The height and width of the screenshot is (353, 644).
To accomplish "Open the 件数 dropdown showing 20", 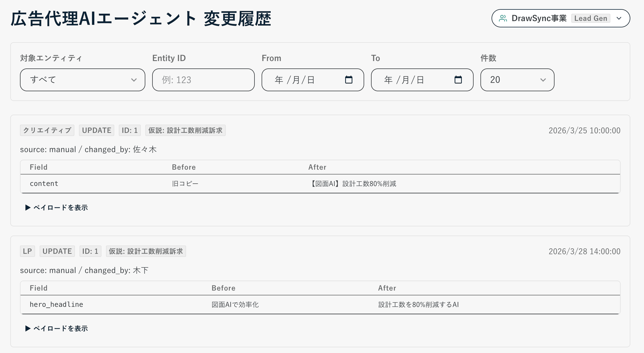I will (x=517, y=80).
